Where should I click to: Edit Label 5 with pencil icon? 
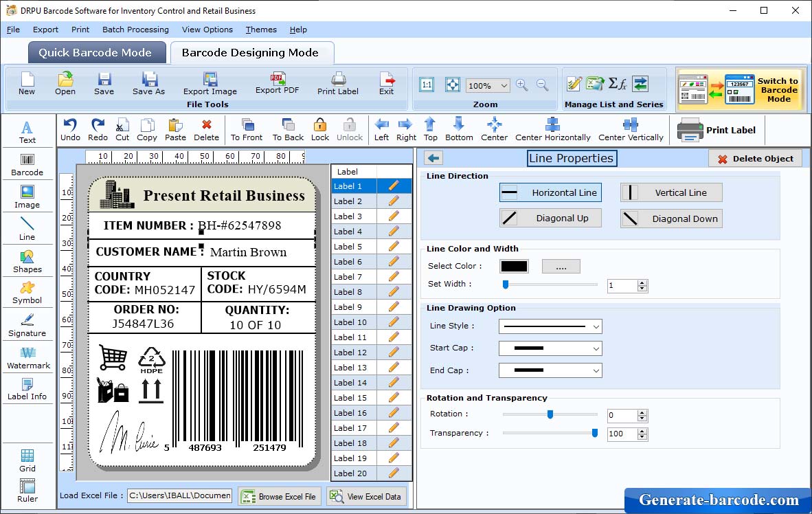(x=394, y=246)
